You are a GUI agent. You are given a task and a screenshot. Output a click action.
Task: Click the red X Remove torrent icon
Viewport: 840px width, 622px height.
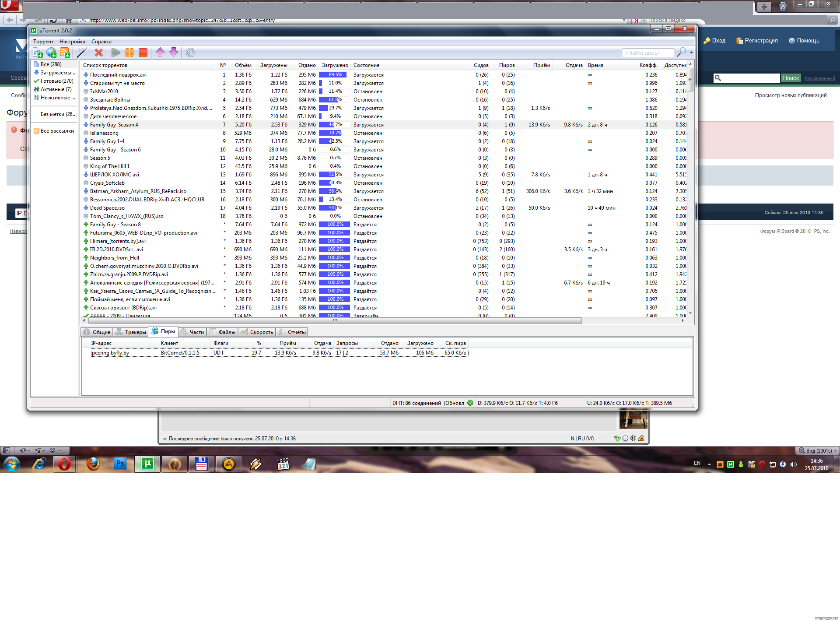tap(99, 53)
